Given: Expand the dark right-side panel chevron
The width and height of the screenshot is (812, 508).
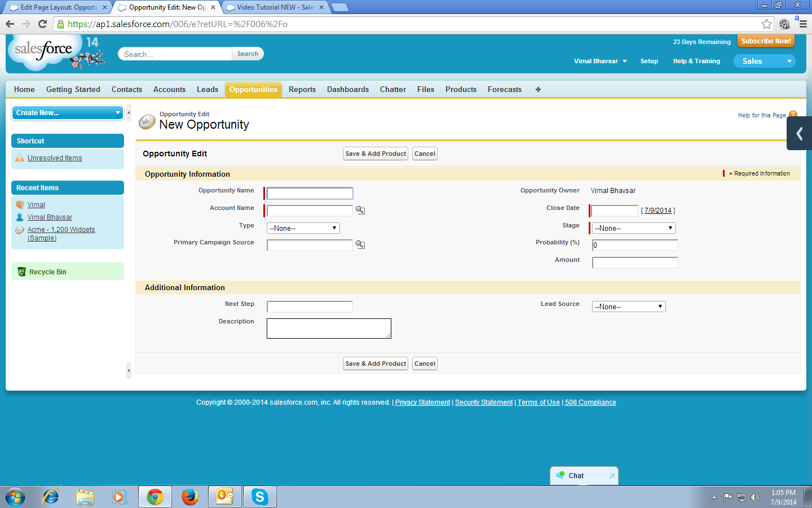Looking at the screenshot, I should point(800,133).
